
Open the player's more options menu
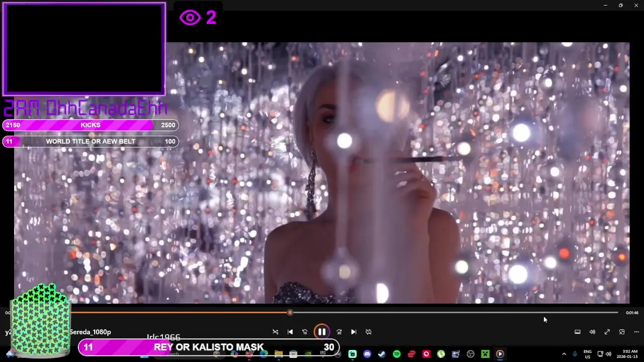[x=636, y=332]
